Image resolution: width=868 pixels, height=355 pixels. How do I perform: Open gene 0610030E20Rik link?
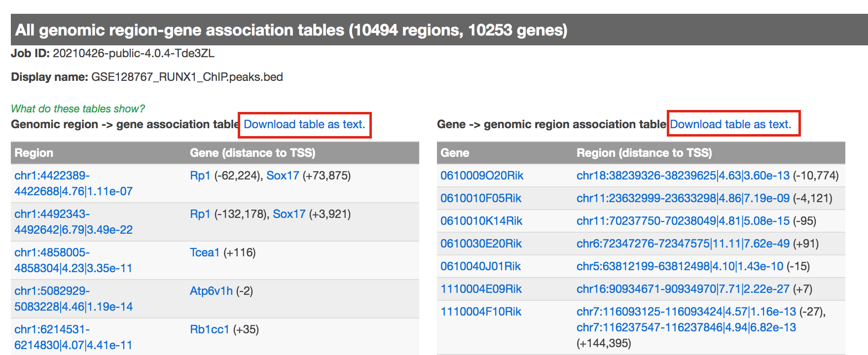[x=481, y=244]
